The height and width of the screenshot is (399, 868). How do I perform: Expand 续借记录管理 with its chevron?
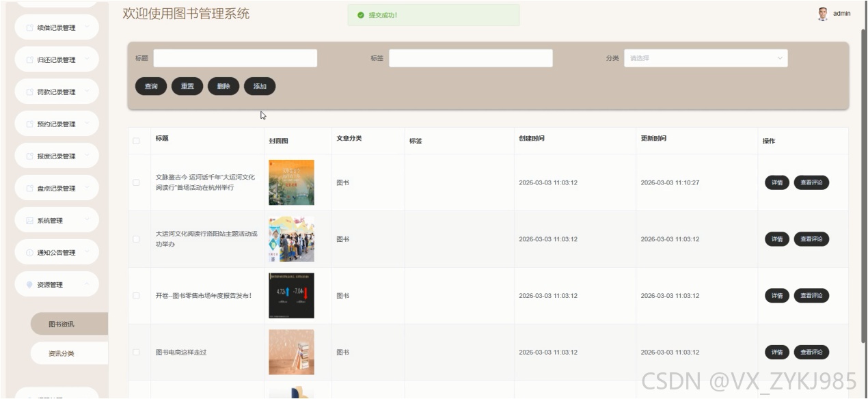tap(87, 27)
